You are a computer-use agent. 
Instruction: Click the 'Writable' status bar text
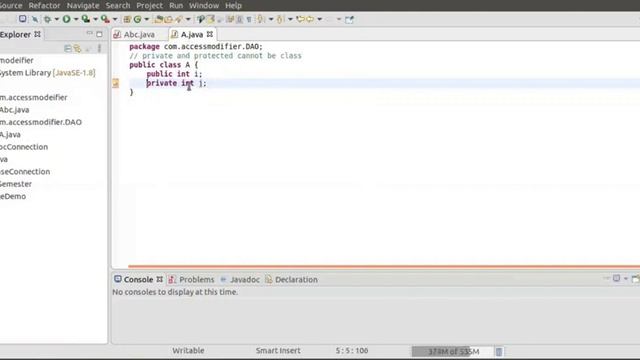188,351
